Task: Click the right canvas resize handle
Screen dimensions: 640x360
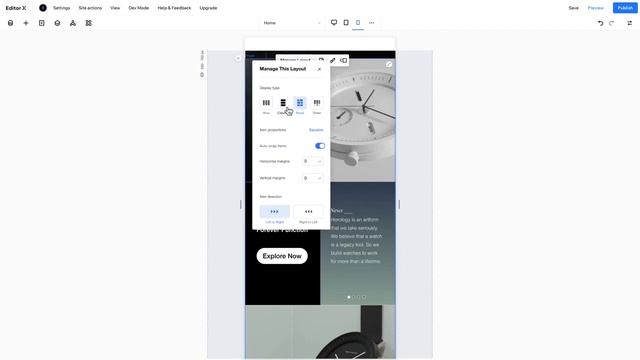Action: click(x=399, y=204)
